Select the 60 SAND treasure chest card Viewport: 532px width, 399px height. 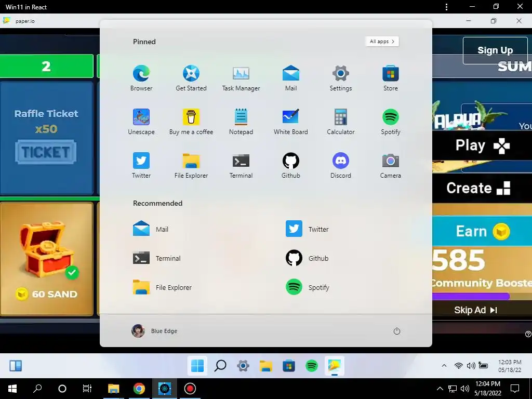(x=47, y=259)
